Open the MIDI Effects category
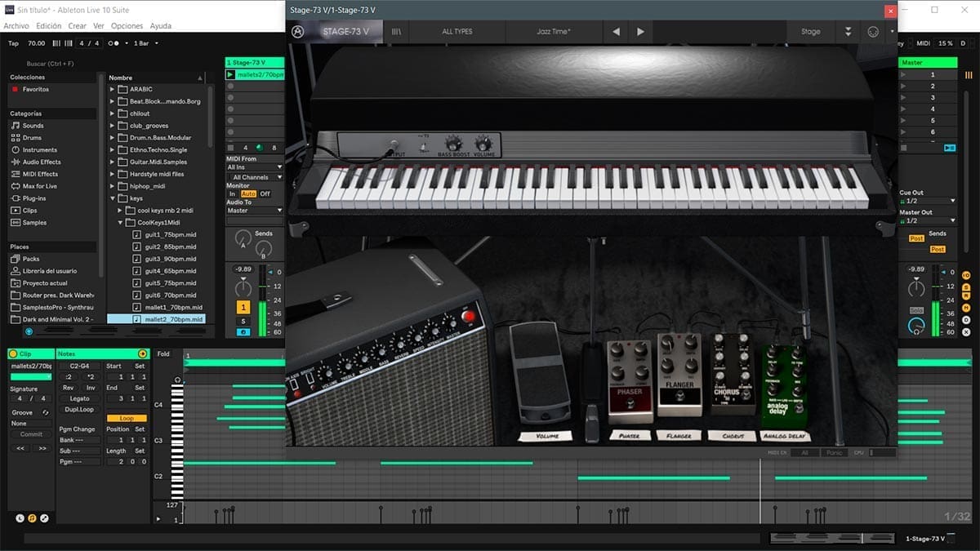Image resolution: width=980 pixels, height=551 pixels. click(x=33, y=174)
